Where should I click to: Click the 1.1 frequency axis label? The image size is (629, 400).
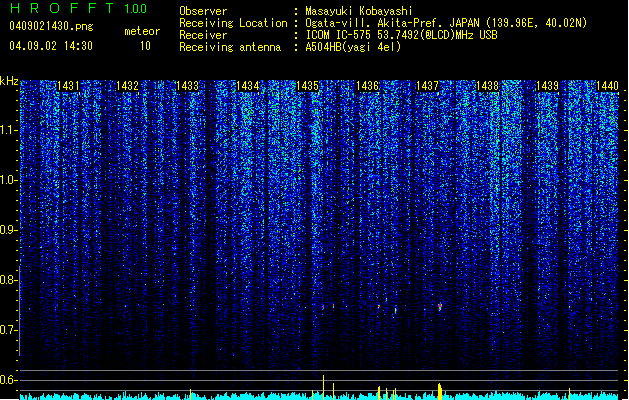click(8, 130)
